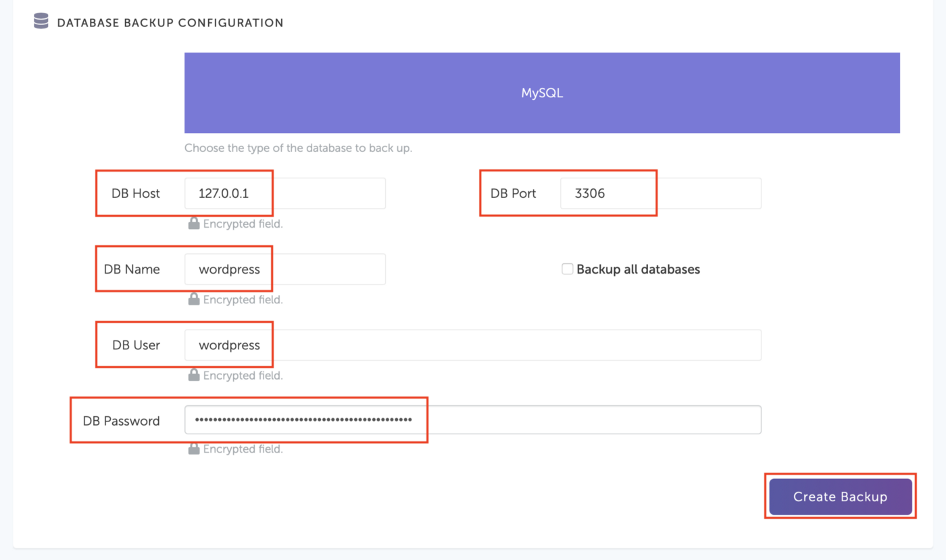Enable the Backup all databases checkbox
Image resolution: width=946 pixels, height=560 pixels.
[568, 269]
